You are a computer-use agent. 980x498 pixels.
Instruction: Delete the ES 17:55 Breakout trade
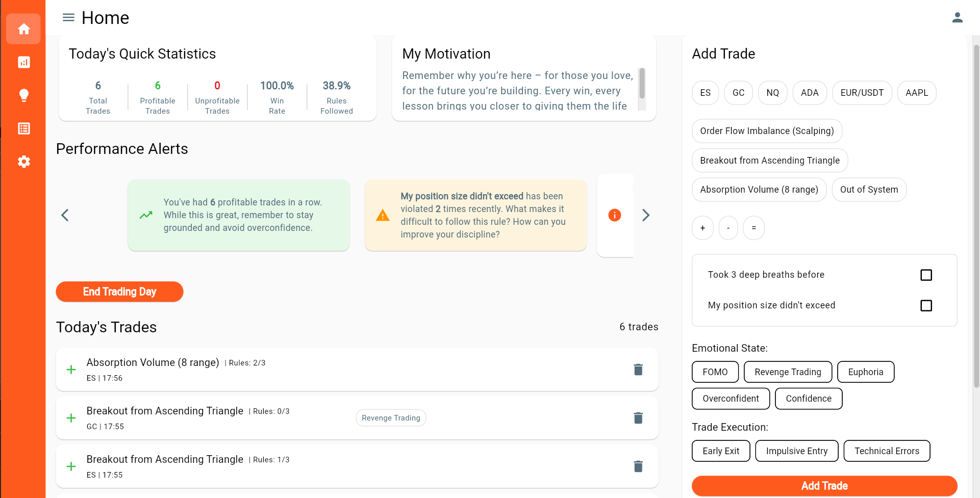(638, 466)
